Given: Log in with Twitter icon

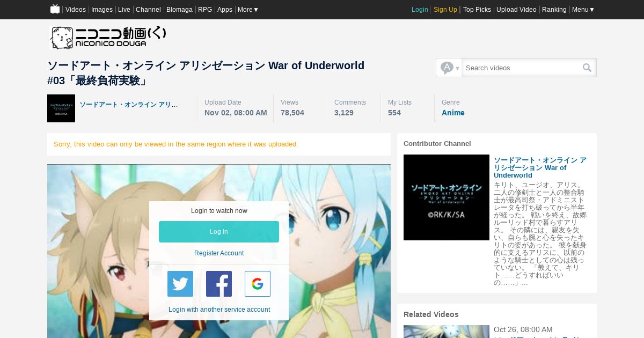Looking at the screenshot, I should tap(180, 284).
